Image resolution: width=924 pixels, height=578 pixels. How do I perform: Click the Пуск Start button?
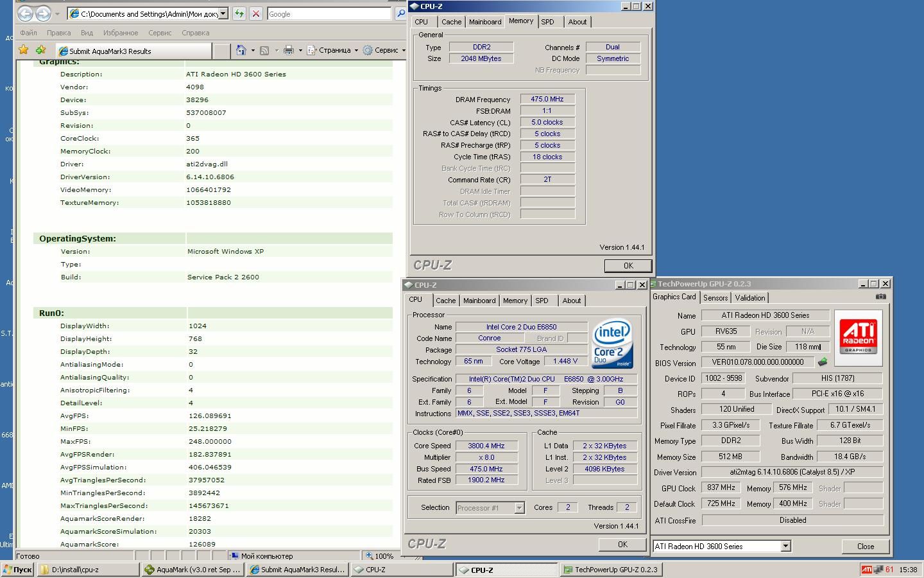17,570
